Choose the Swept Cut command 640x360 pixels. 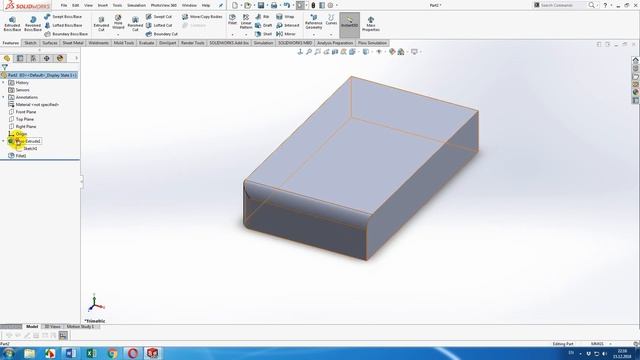pyautogui.click(x=159, y=17)
